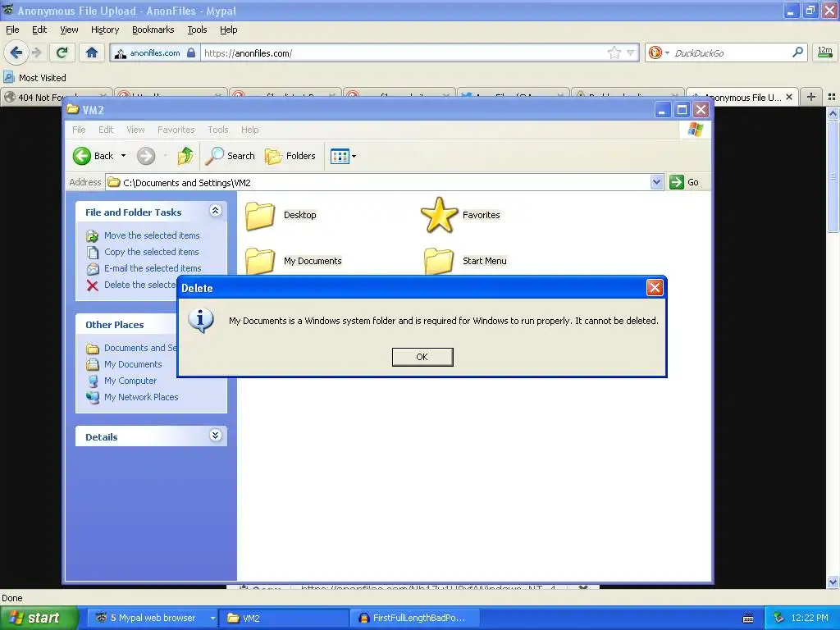Image resolution: width=840 pixels, height=630 pixels.
Task: Select the Favorites star folder
Action: 439,215
